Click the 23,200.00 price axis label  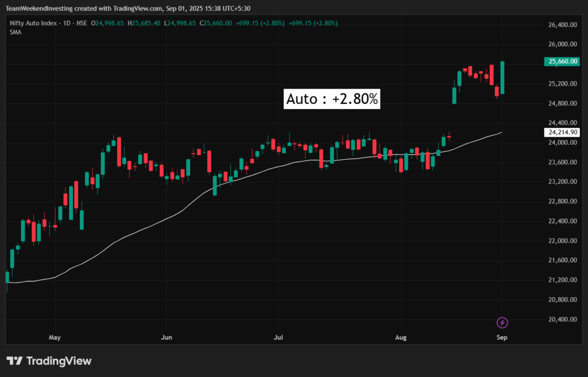coord(563,182)
